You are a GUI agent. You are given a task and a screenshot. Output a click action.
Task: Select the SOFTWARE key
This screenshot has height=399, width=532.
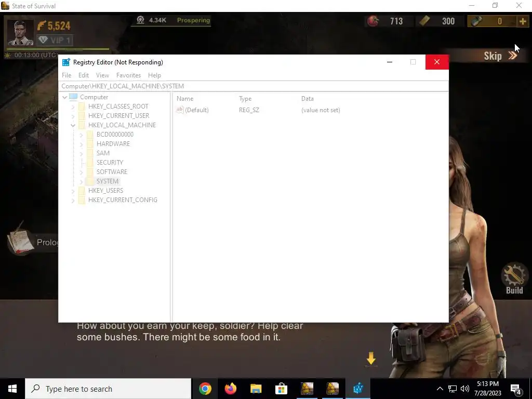coord(112,171)
